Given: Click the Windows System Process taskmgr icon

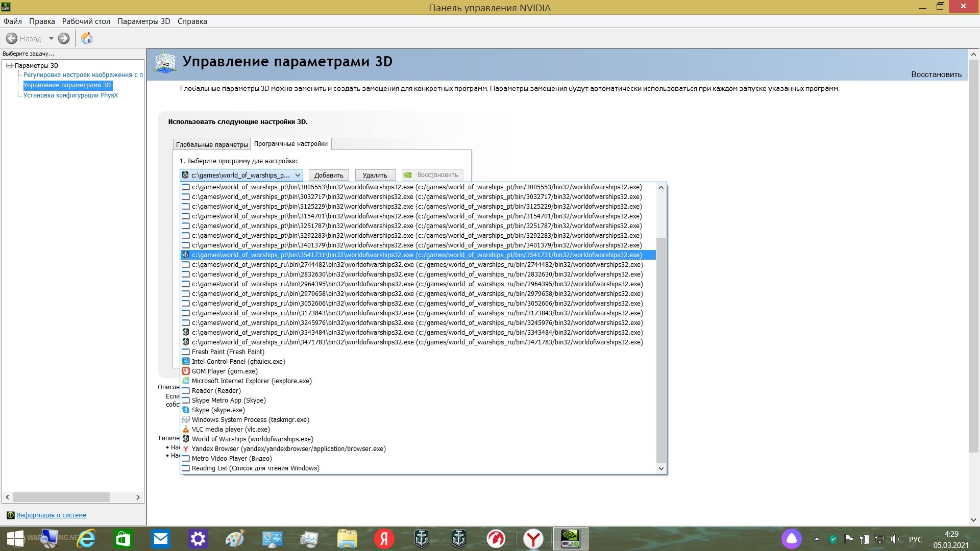Looking at the screenshot, I should pyautogui.click(x=186, y=419).
